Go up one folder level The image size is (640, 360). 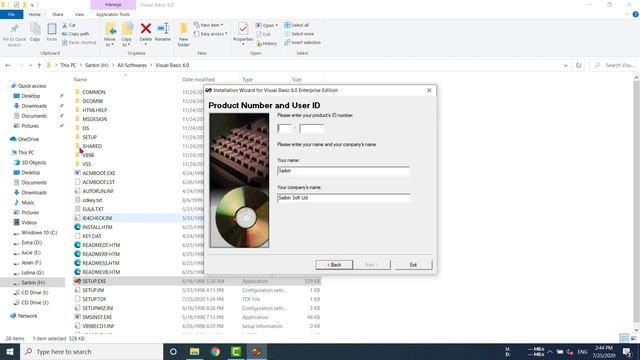pyautogui.click(x=39, y=65)
